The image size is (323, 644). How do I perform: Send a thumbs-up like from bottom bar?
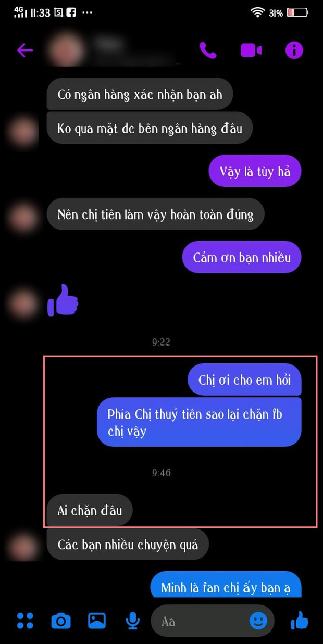[300, 621]
